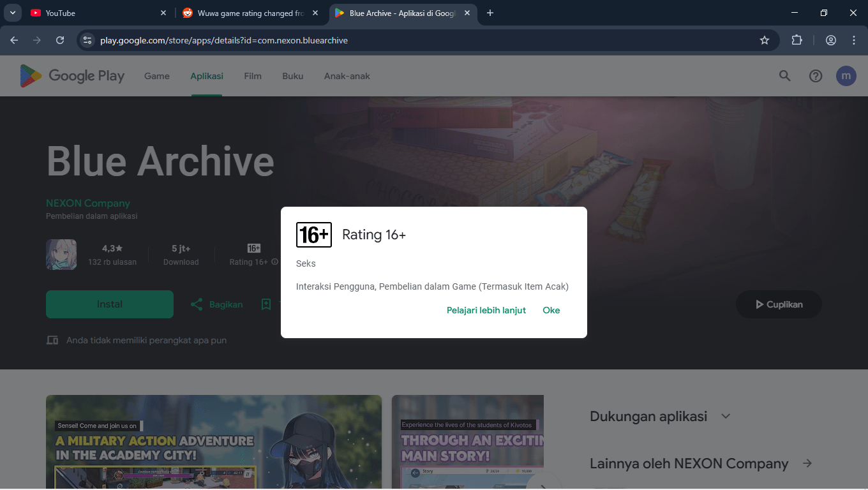Expand the Dukungan aplikasi section
Viewport: 868px width, 490px height.
click(725, 416)
